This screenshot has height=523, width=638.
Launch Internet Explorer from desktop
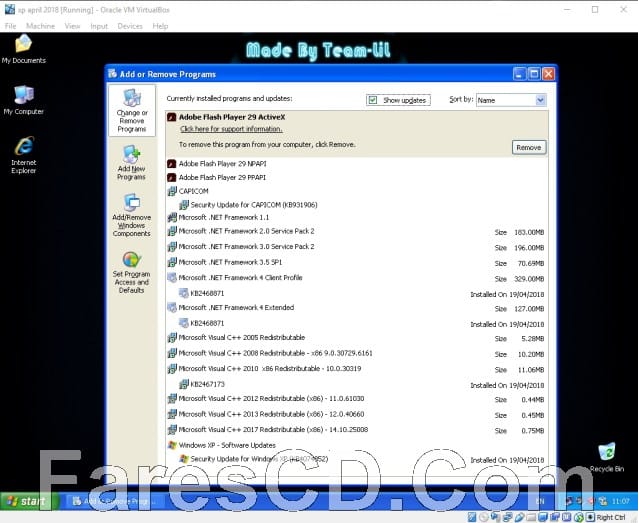click(24, 155)
